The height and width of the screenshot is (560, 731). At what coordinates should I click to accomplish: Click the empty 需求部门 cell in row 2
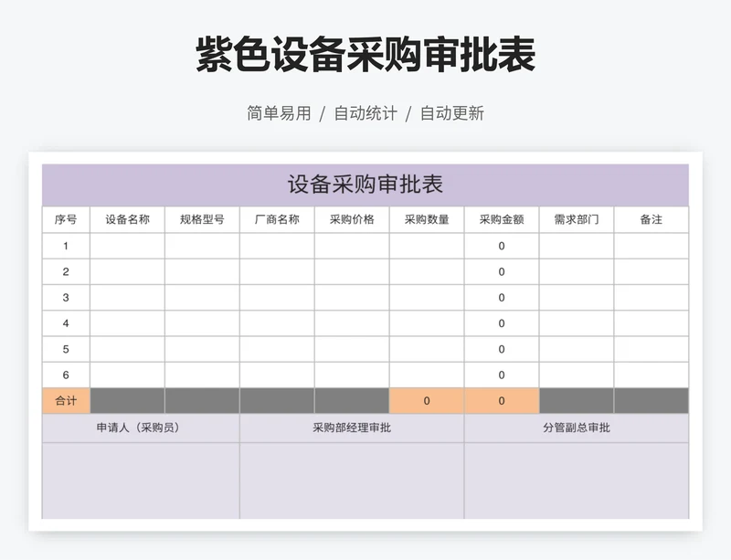577,272
